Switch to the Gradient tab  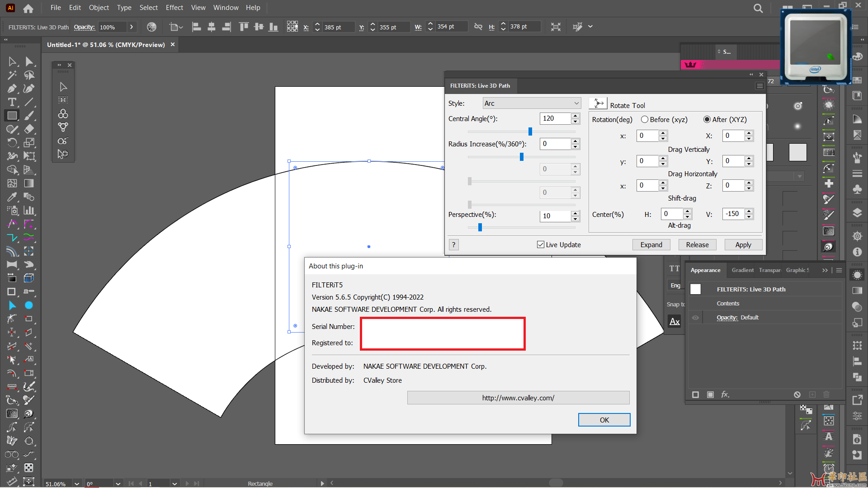(x=742, y=270)
